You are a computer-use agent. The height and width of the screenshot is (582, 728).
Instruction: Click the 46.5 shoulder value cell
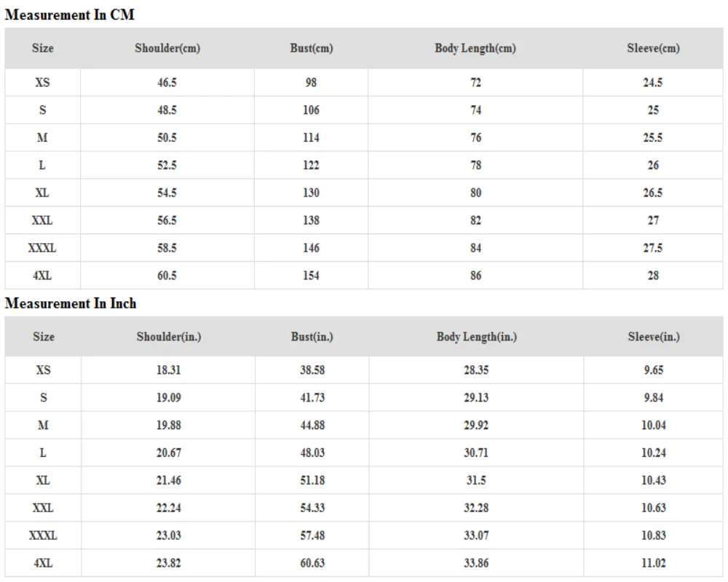(x=167, y=83)
